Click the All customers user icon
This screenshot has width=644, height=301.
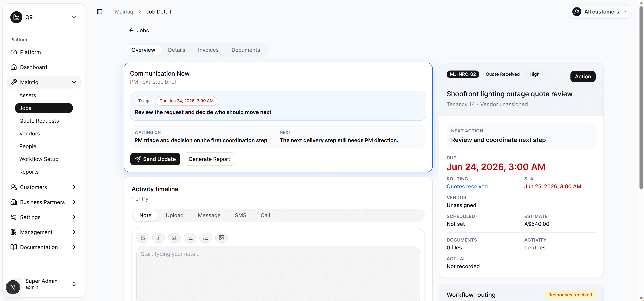click(x=577, y=11)
